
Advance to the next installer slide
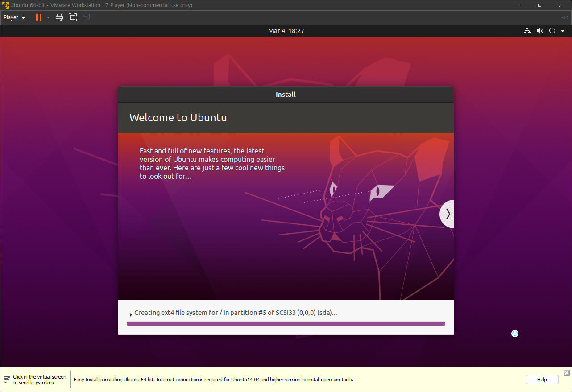pyautogui.click(x=447, y=214)
